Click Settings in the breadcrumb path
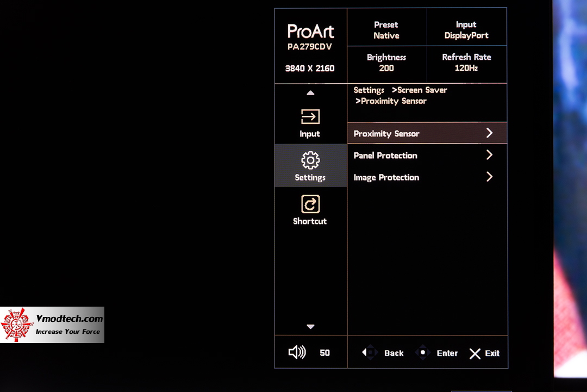Image resolution: width=587 pixels, height=392 pixels. point(369,90)
